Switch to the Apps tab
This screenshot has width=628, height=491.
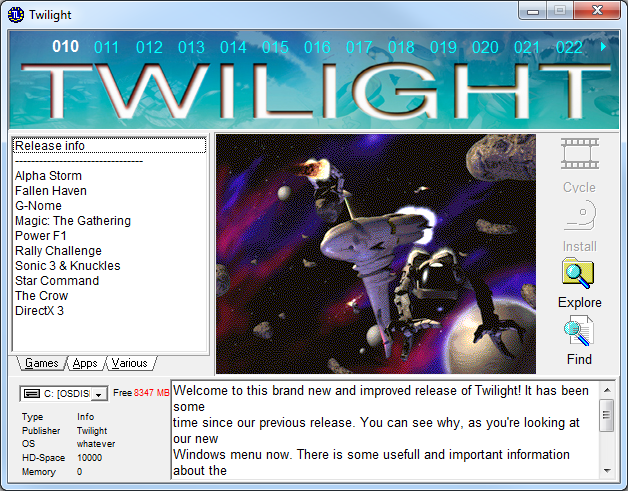[85, 363]
